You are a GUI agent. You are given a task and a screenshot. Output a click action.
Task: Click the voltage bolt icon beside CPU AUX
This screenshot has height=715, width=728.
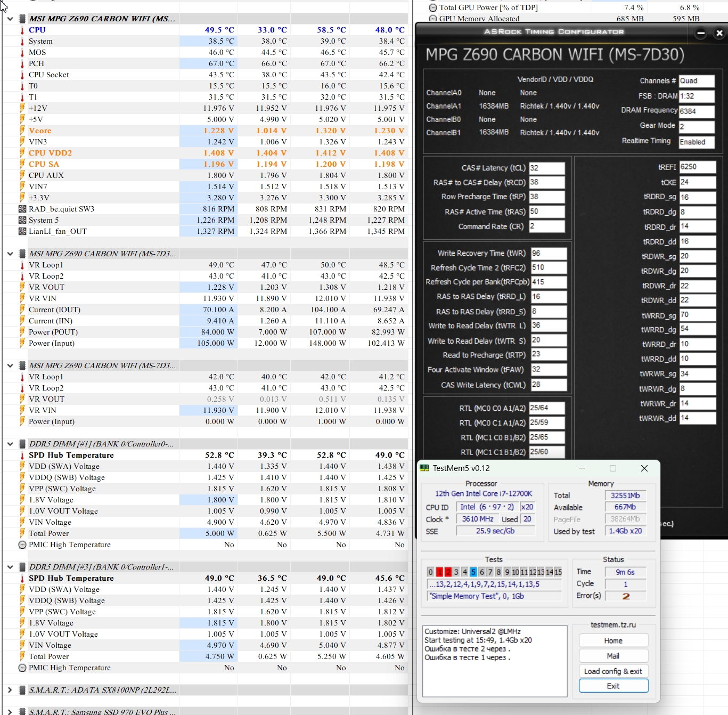[22, 175]
